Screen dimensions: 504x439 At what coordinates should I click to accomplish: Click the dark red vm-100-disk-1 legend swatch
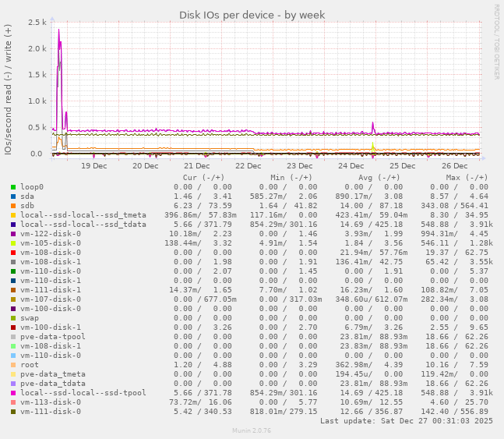click(x=13, y=327)
